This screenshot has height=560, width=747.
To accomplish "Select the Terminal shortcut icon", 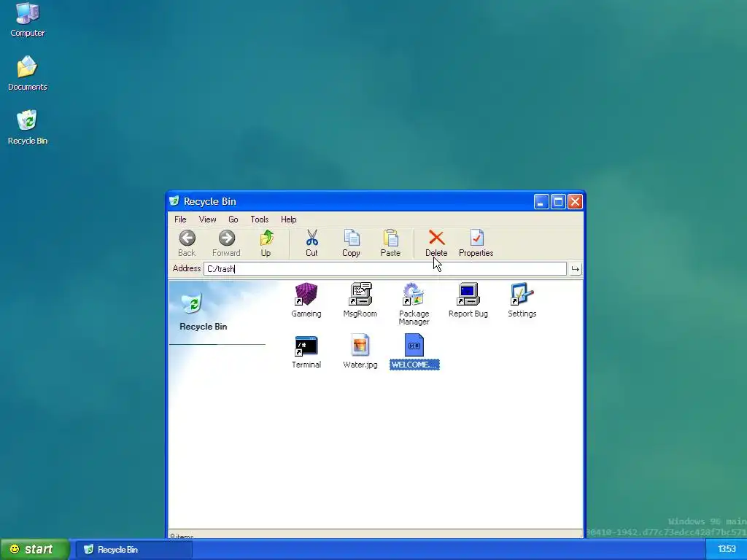I will pyautogui.click(x=306, y=352).
